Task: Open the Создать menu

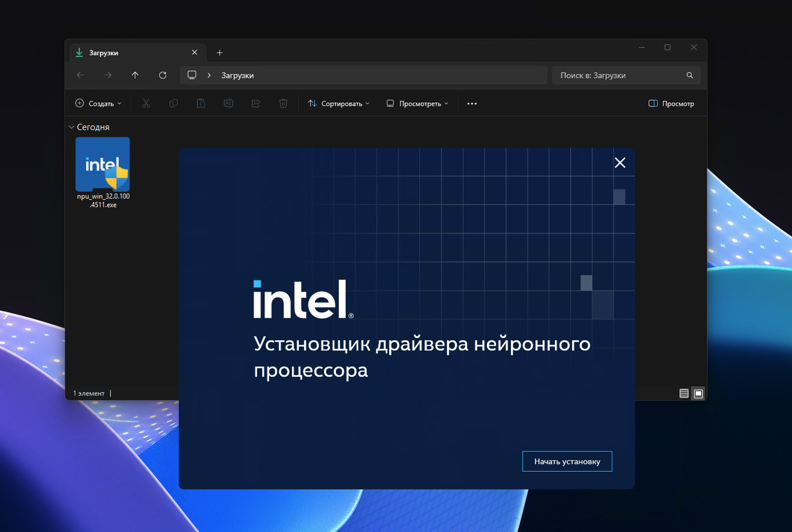Action: pyautogui.click(x=98, y=103)
